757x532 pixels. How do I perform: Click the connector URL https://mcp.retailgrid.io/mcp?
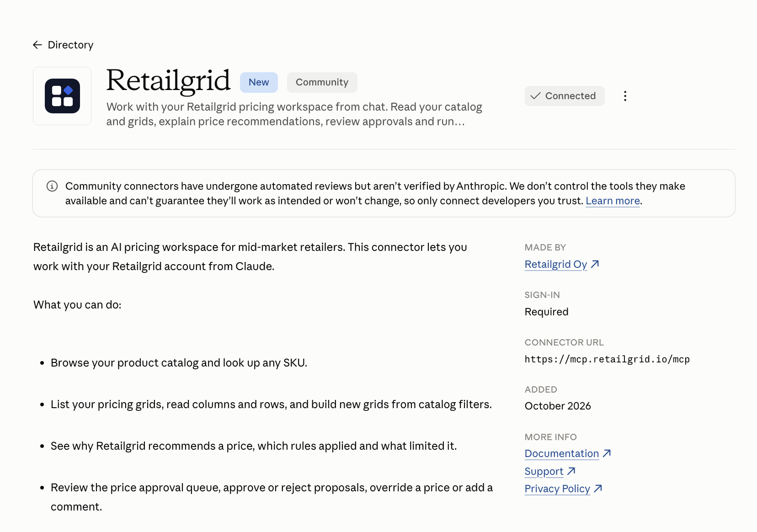coord(607,359)
